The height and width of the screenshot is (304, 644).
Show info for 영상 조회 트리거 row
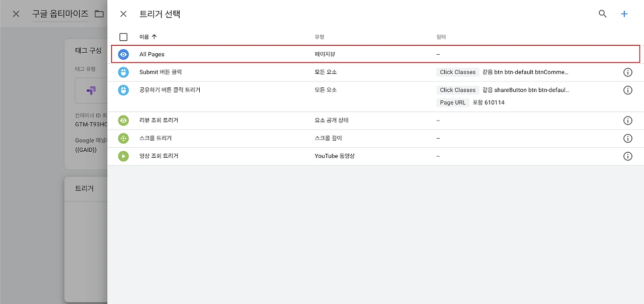pyautogui.click(x=627, y=156)
